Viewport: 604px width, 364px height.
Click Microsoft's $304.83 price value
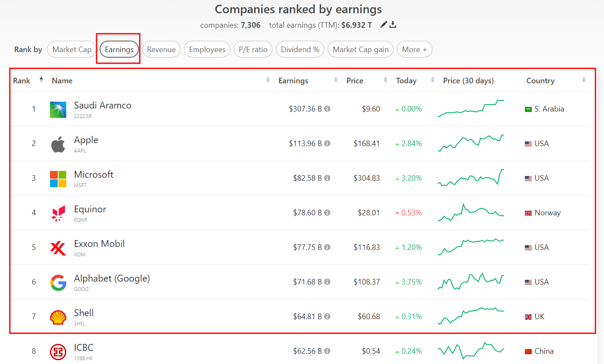367,178
